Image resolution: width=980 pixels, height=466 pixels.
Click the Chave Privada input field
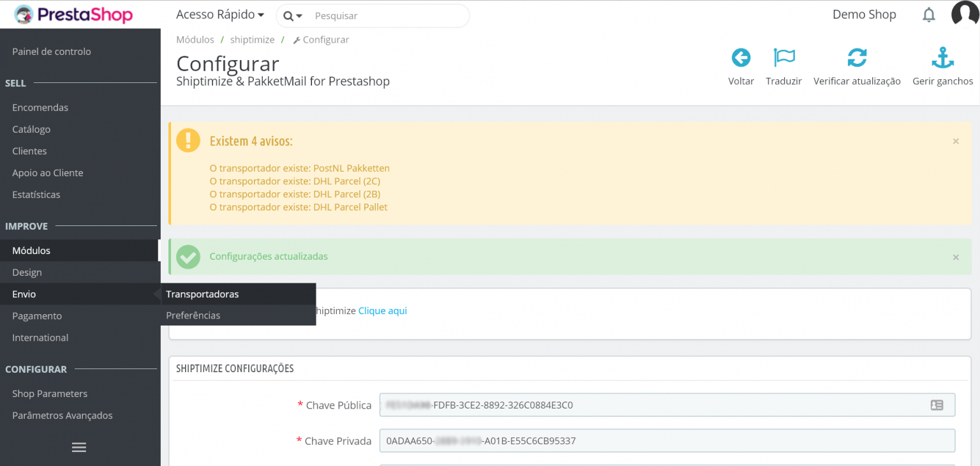point(667,440)
